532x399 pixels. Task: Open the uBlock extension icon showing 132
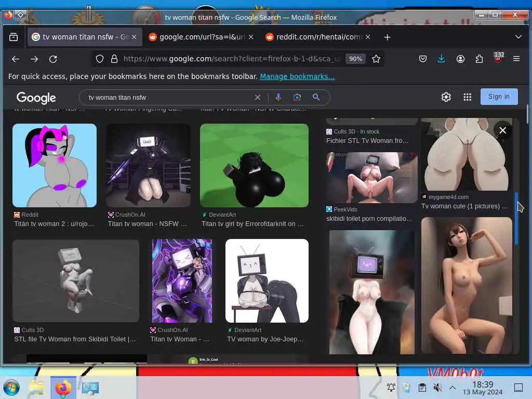498,57
